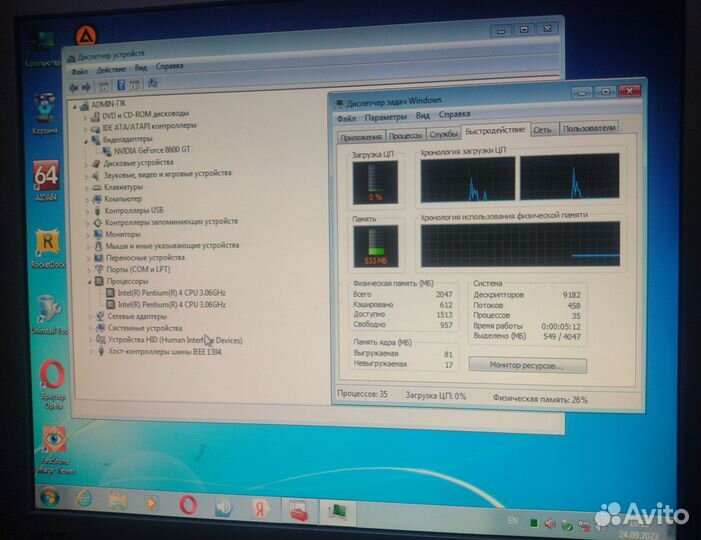The image size is (701, 540).
Task: Select Устройства HID (Human Interface Devices)
Action: [x=175, y=340]
